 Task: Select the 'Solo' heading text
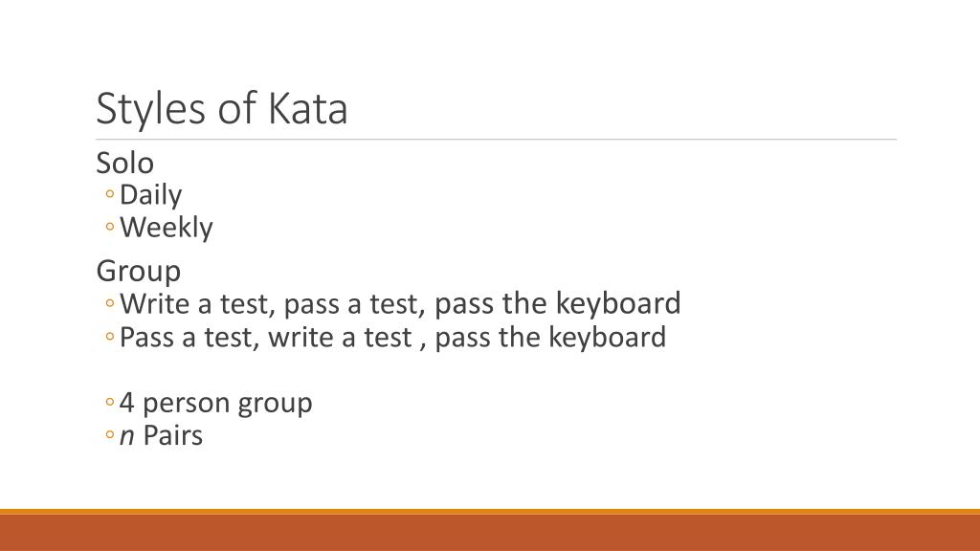coord(125,163)
